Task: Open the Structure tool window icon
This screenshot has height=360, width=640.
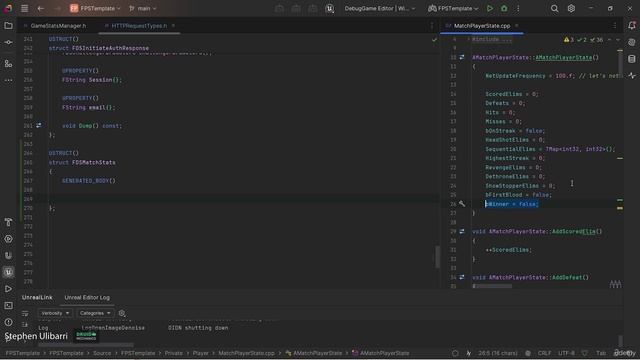Action: tap(8, 64)
